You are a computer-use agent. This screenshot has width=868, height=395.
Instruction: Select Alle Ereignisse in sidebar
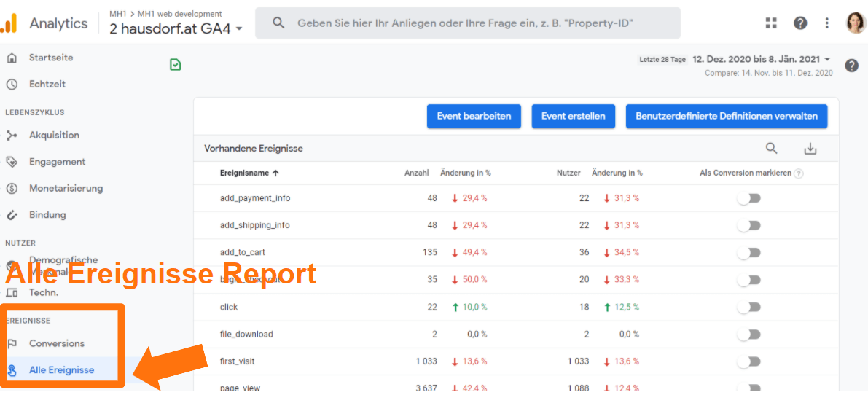click(61, 370)
